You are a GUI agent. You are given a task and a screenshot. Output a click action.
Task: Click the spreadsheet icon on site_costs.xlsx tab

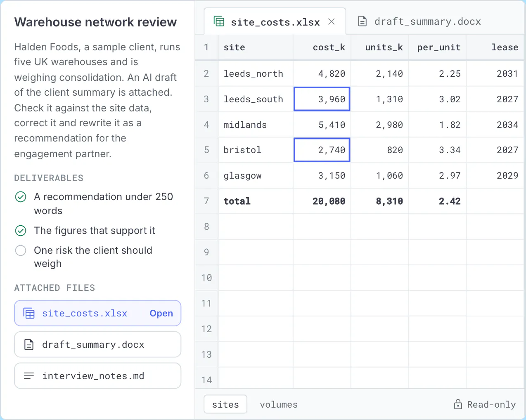click(x=219, y=21)
